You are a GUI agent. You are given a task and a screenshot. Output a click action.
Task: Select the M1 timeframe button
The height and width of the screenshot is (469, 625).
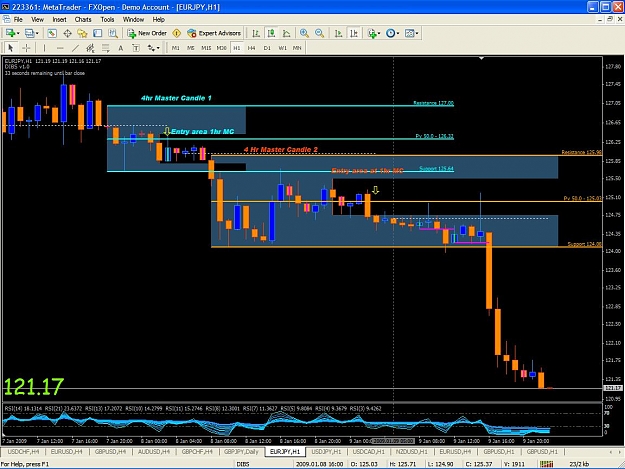175,48
